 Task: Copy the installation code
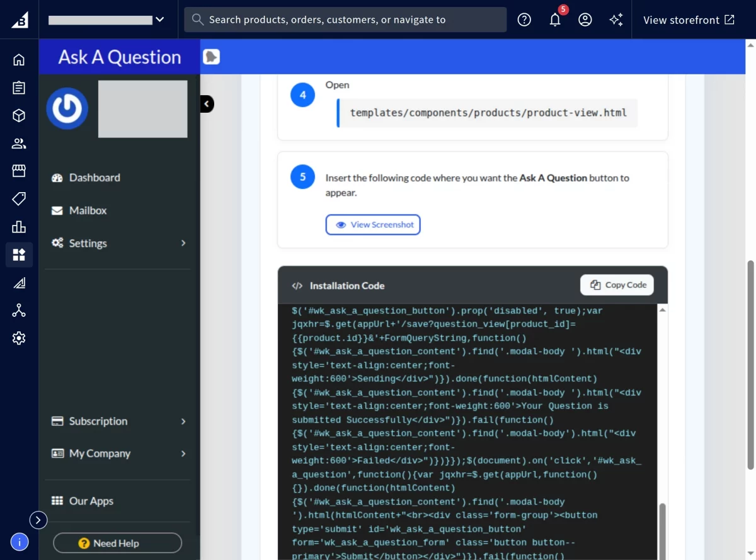617,285
